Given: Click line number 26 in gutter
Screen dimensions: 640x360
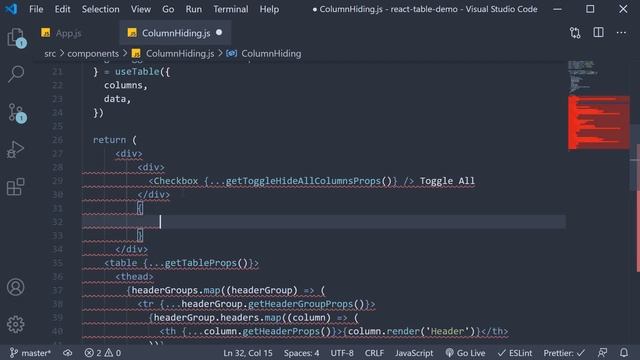Looking at the screenshot, I should click(x=57, y=140).
